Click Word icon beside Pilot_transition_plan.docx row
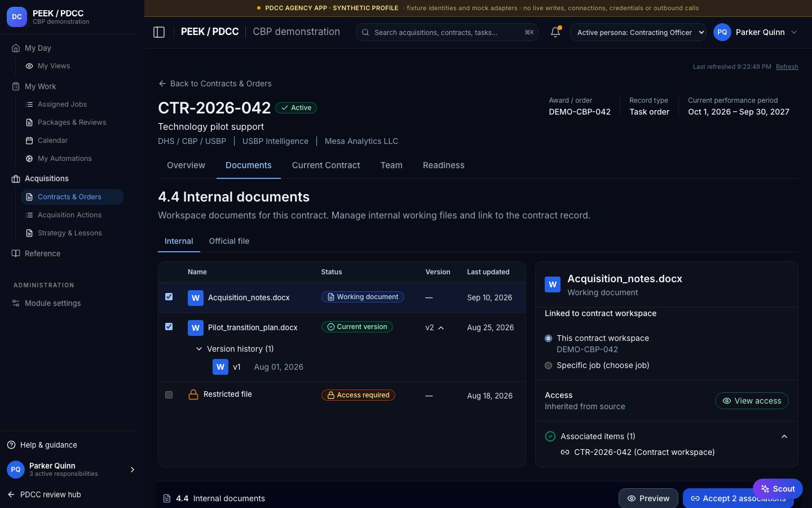The image size is (812, 508). (196, 327)
